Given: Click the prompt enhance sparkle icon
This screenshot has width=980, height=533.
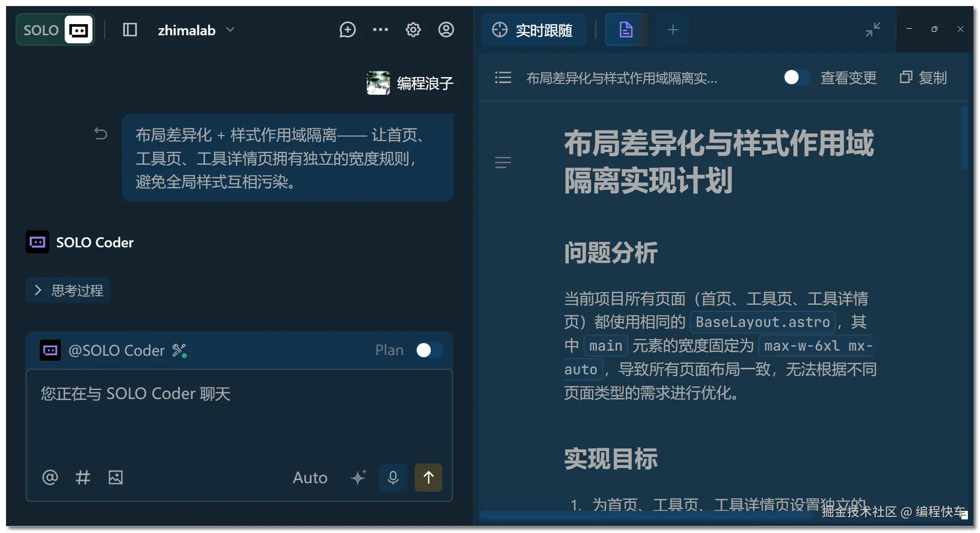Looking at the screenshot, I should tap(358, 478).
